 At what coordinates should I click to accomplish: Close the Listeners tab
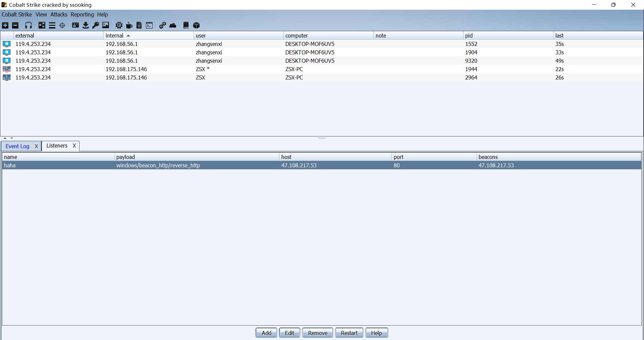(x=74, y=146)
